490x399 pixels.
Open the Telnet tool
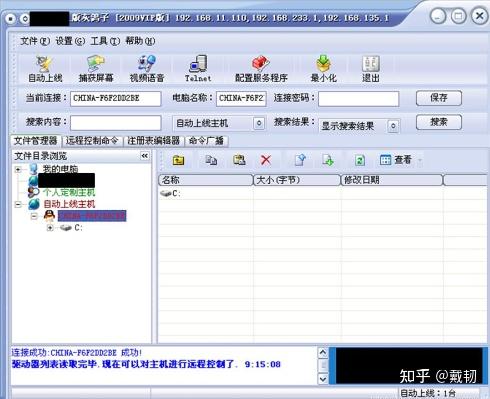198,69
